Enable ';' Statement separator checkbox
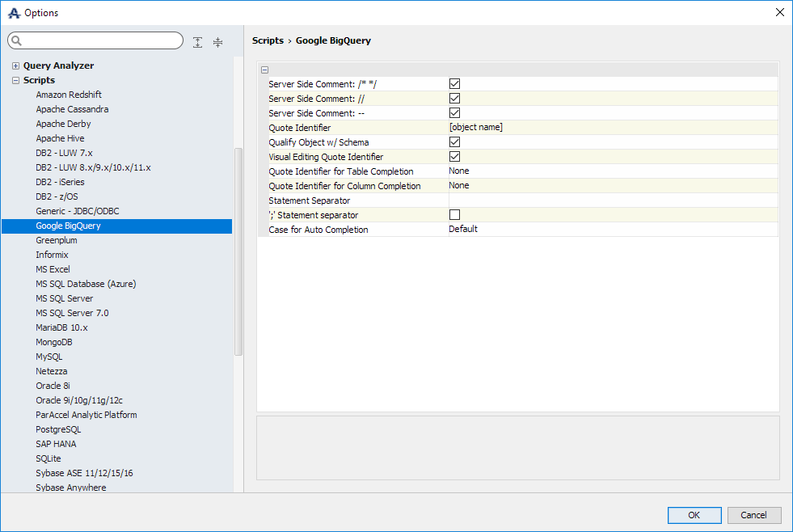 pos(454,214)
